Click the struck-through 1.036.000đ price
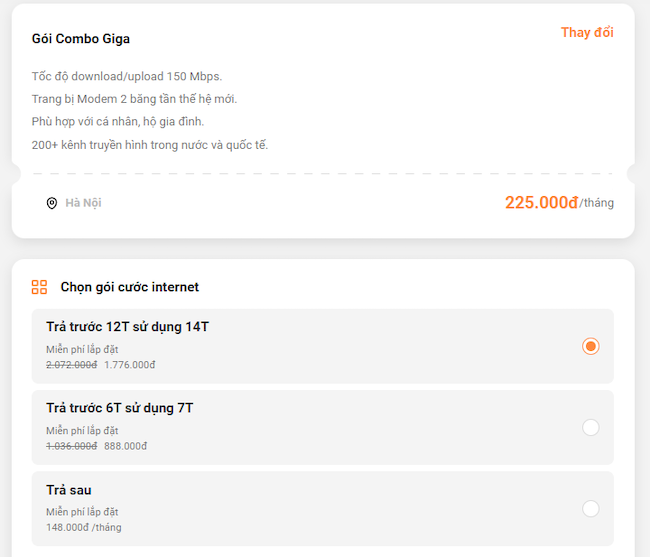Image resolution: width=650 pixels, height=557 pixels. 72,446
